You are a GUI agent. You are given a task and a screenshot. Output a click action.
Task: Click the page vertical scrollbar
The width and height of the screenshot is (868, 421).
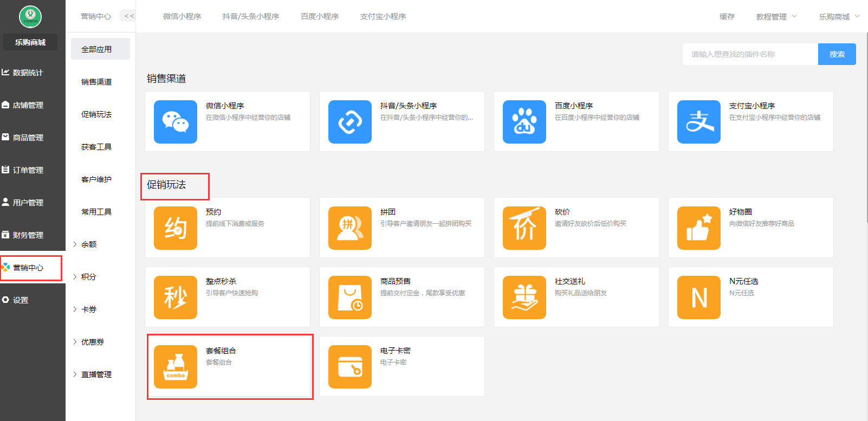tap(866, 127)
